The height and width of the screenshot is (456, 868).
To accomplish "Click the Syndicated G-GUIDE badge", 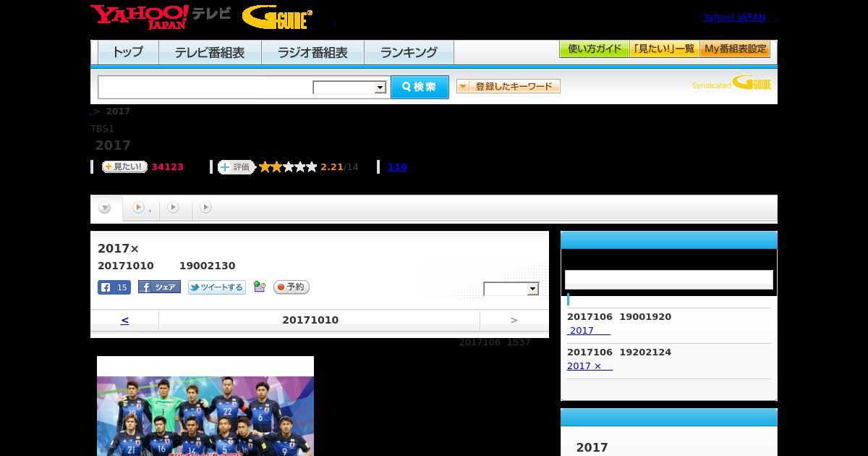I will click(x=731, y=83).
